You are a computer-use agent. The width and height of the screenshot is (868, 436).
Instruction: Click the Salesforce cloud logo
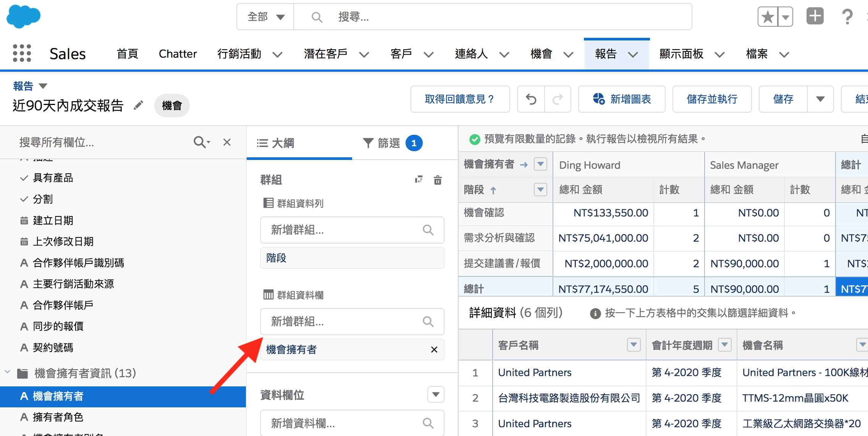tap(24, 16)
